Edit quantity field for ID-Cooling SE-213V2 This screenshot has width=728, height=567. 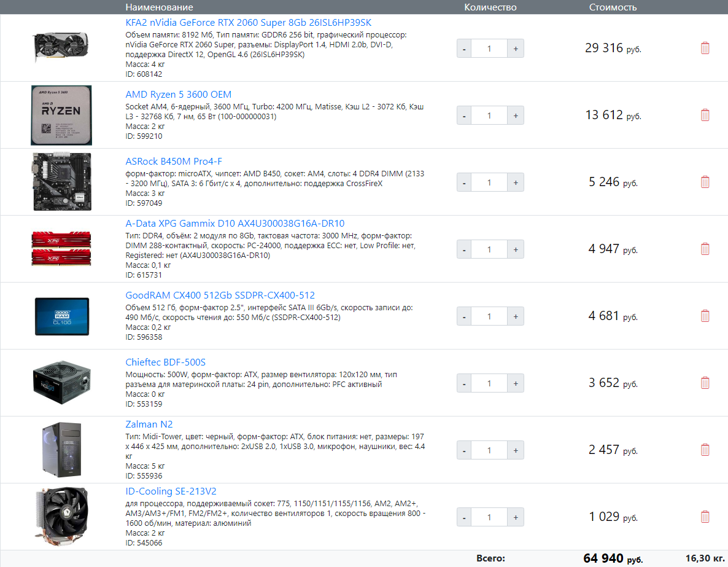[489, 517]
